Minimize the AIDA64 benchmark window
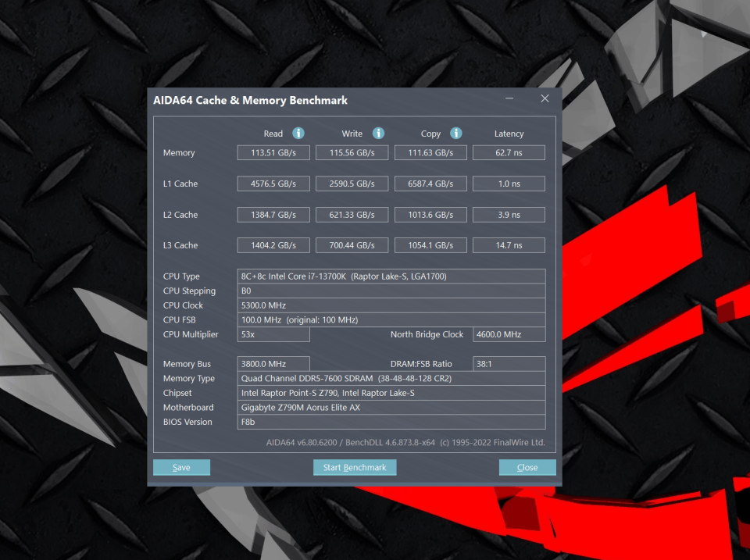 pyautogui.click(x=509, y=98)
